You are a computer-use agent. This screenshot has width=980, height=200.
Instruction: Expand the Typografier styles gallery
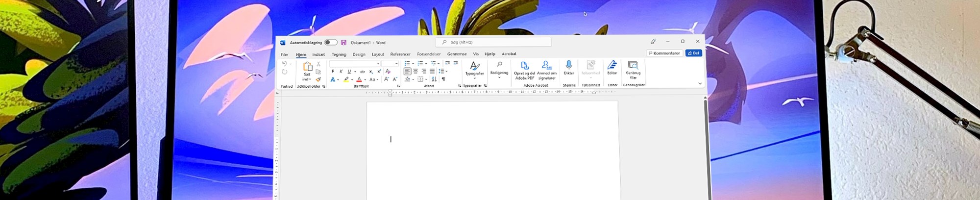point(474,70)
